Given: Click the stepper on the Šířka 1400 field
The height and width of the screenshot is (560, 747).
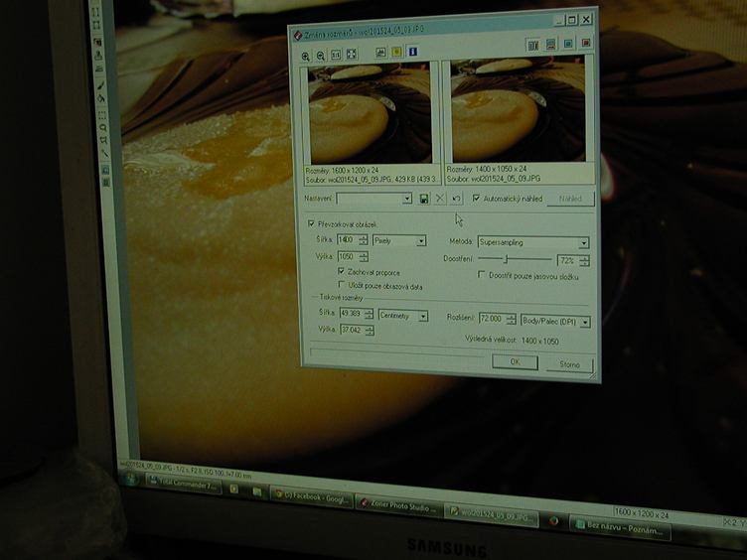Looking at the screenshot, I should coord(364,240).
